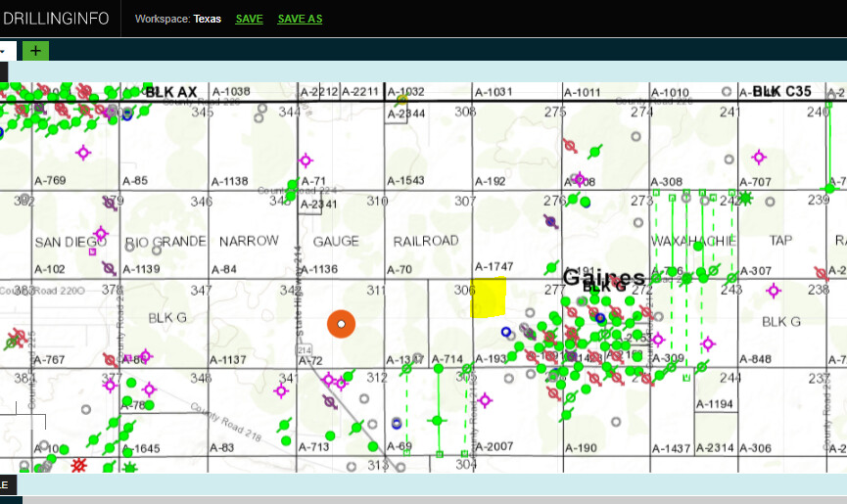The height and width of the screenshot is (504, 847).
Task: Click the red hatched well symbol near bottom-left
Action: pos(80,464)
